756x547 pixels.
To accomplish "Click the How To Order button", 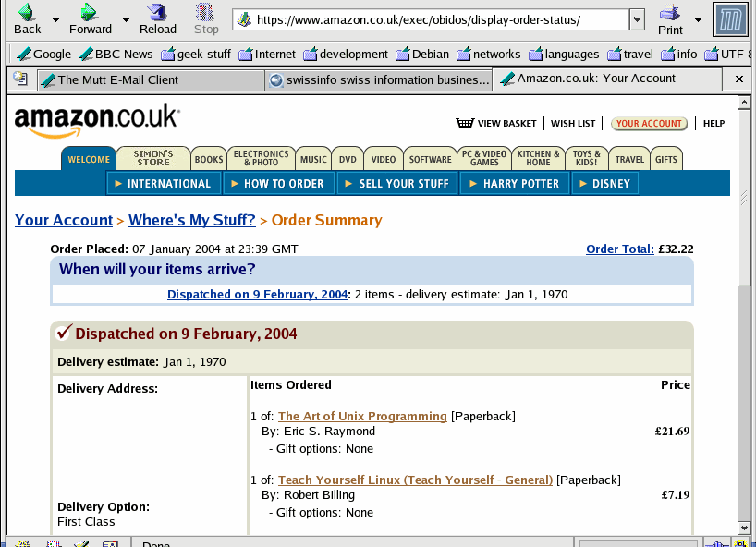I will [x=279, y=184].
